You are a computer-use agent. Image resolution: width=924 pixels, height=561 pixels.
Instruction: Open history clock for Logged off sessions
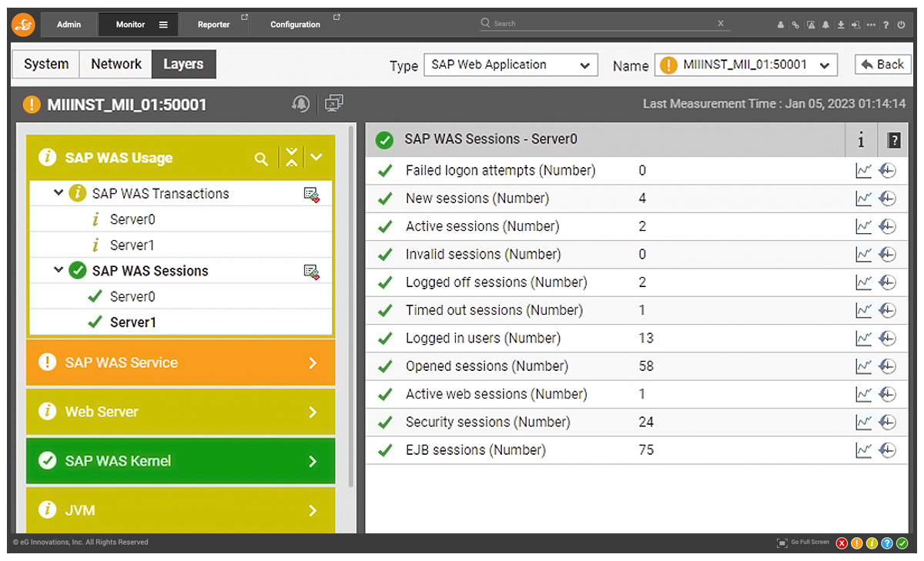pos(887,282)
